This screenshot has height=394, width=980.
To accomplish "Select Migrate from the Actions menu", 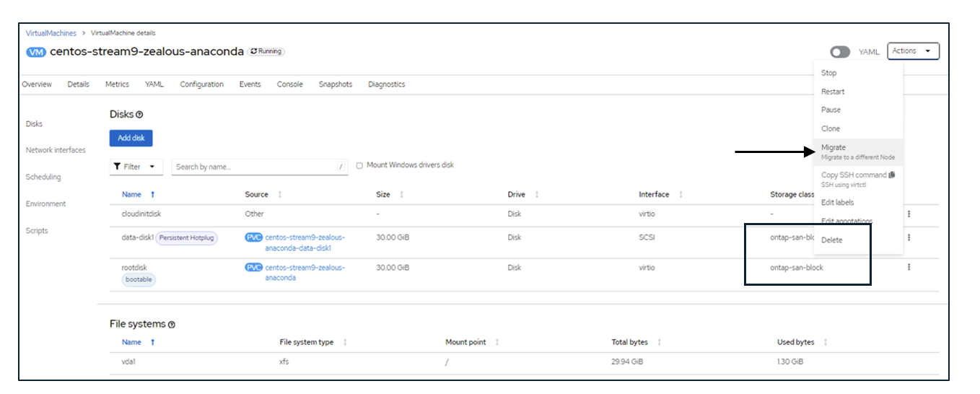I will [834, 147].
